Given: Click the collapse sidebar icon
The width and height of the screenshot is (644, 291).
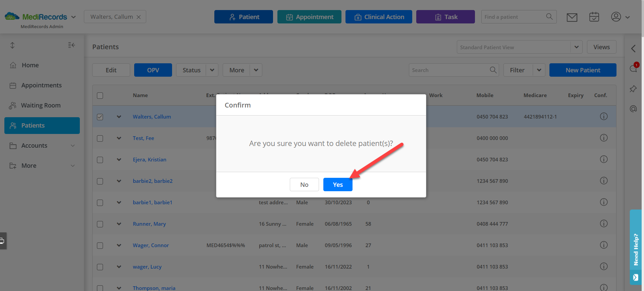Looking at the screenshot, I should pyautogui.click(x=71, y=45).
